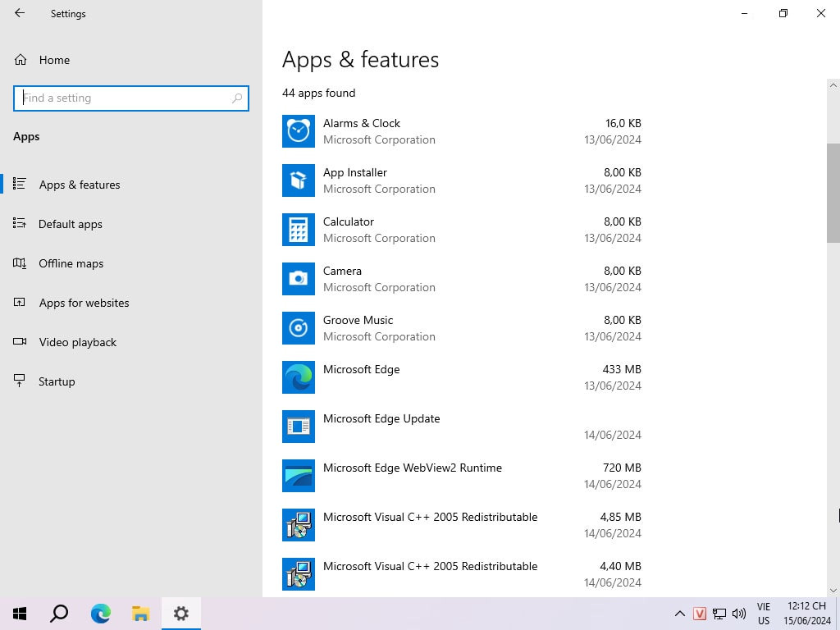The height and width of the screenshot is (630, 840).
Task: Click the Microsoft Edge Update icon
Action: click(x=299, y=427)
